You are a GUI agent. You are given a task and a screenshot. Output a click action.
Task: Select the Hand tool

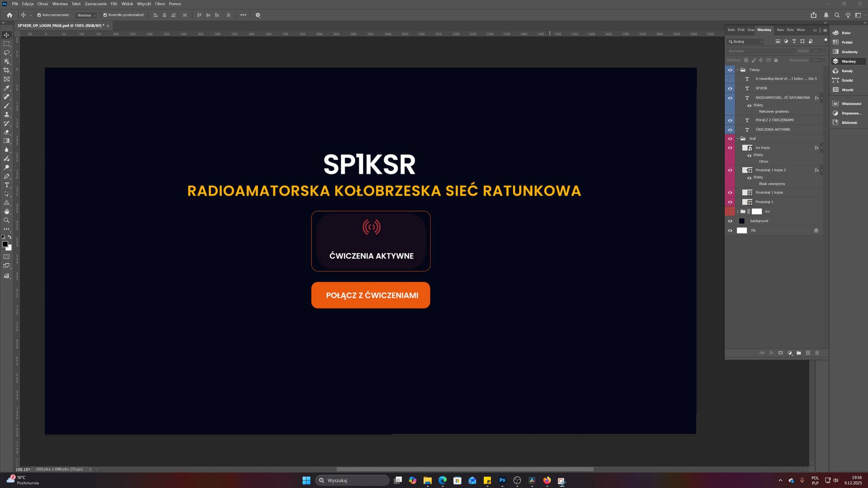pyautogui.click(x=6, y=211)
